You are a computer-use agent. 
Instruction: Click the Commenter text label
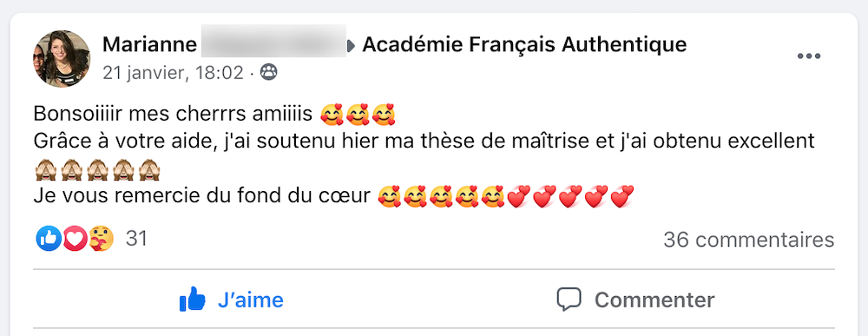[x=654, y=300]
